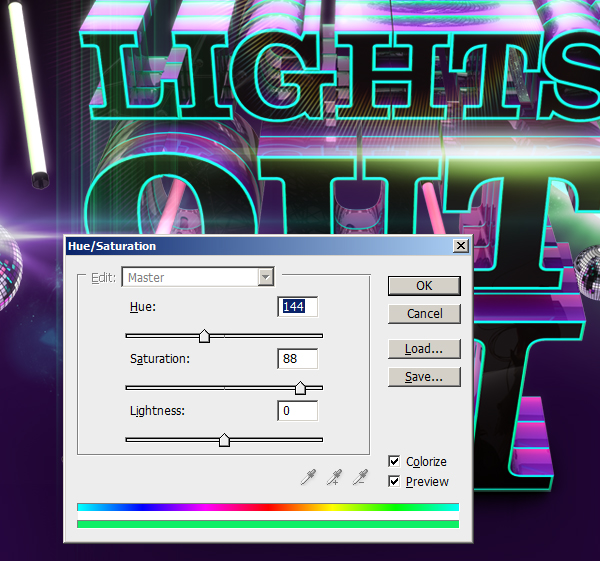Click the Lightness slider handle
Viewport: 600px width, 561px height.
click(224, 440)
